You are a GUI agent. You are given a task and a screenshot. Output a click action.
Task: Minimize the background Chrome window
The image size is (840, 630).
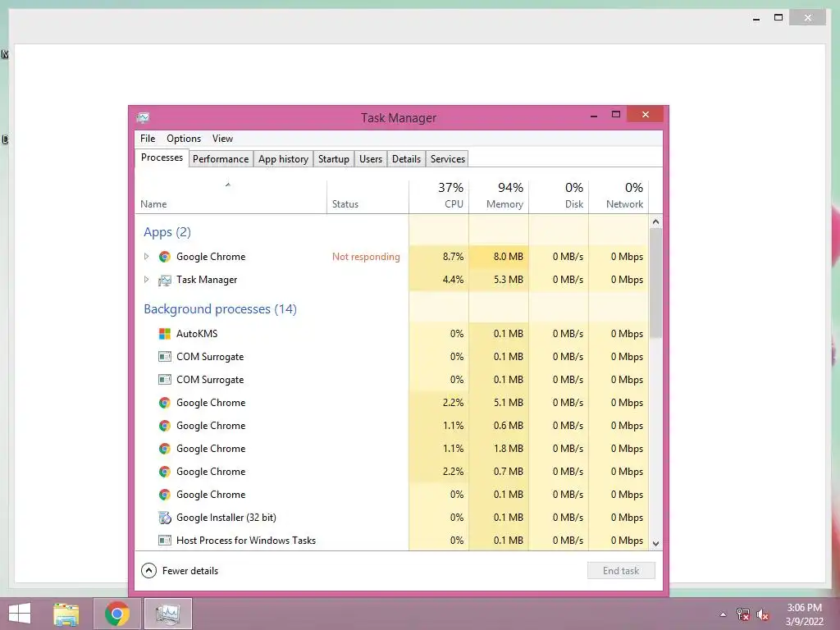point(756,18)
